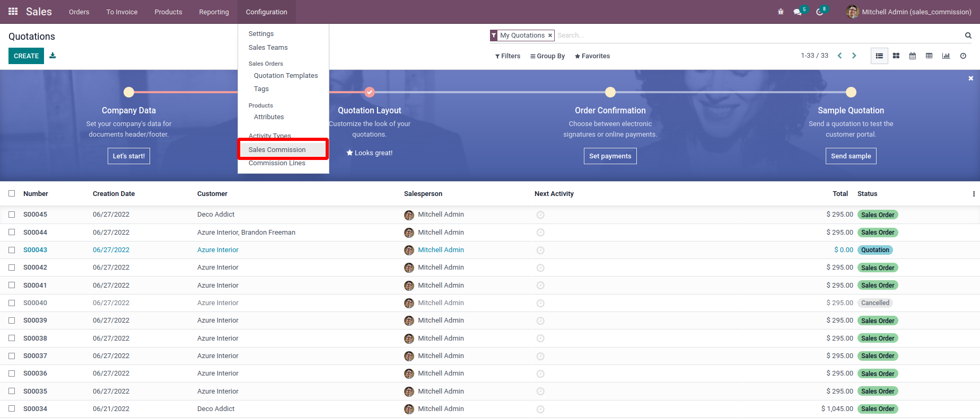
Task: Click next activity clock for S00045
Action: click(540, 215)
